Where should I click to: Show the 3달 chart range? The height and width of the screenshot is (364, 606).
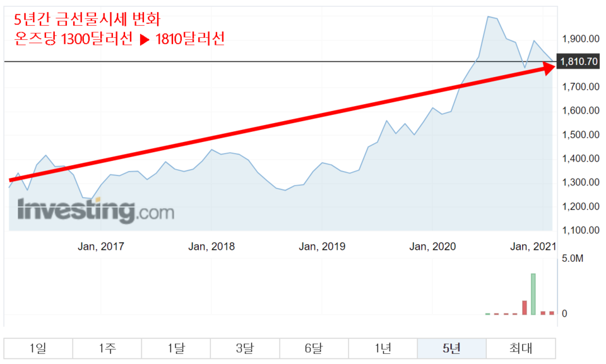[244, 348]
